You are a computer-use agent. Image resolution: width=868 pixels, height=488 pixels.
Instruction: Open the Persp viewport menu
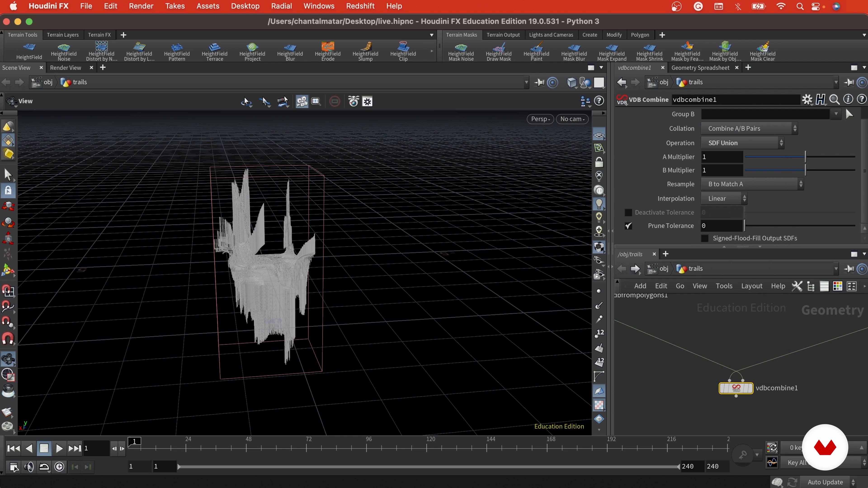(x=540, y=119)
